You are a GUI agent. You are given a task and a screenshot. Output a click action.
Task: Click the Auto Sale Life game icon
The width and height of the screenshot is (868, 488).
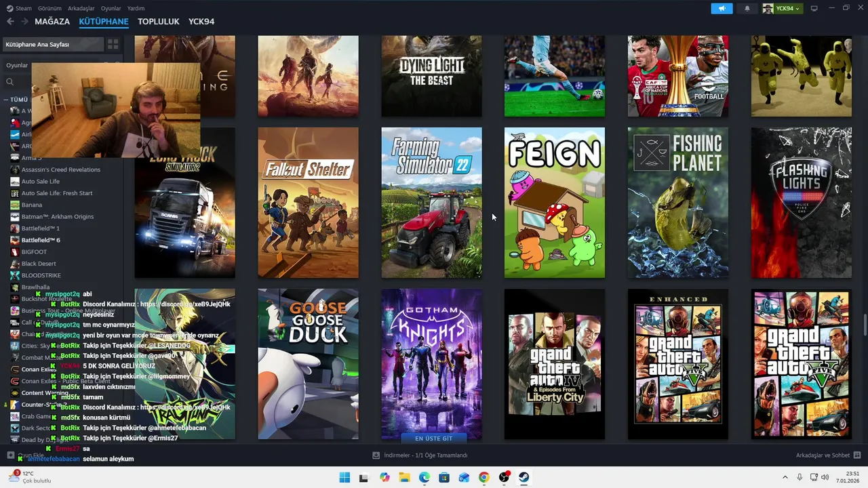(x=15, y=181)
